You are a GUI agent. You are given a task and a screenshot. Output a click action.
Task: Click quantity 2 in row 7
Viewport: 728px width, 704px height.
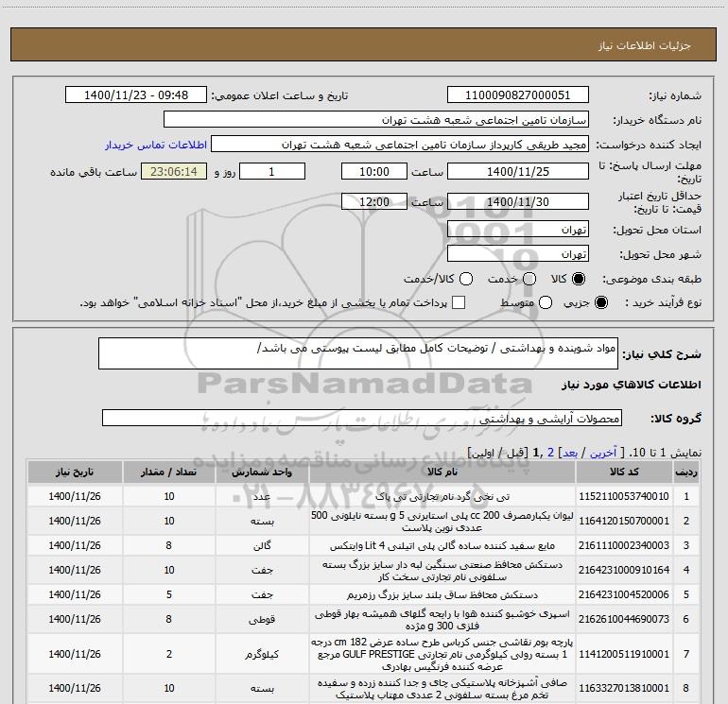[168, 654]
